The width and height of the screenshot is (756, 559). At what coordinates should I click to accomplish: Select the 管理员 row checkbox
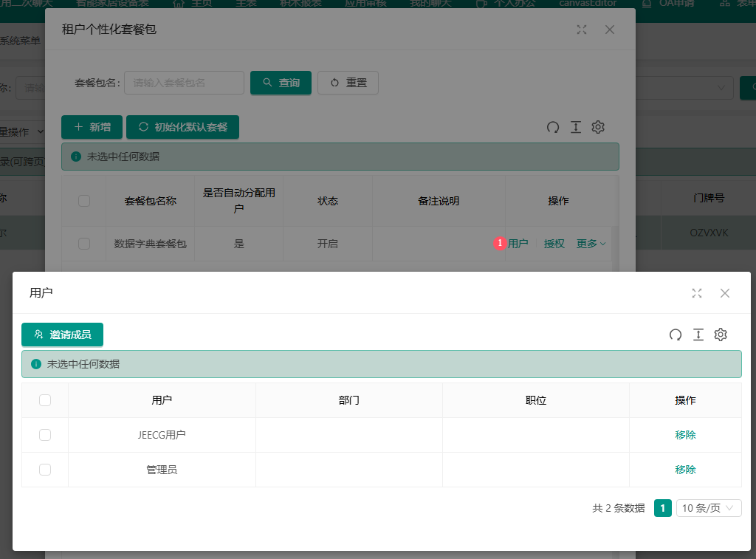point(45,470)
